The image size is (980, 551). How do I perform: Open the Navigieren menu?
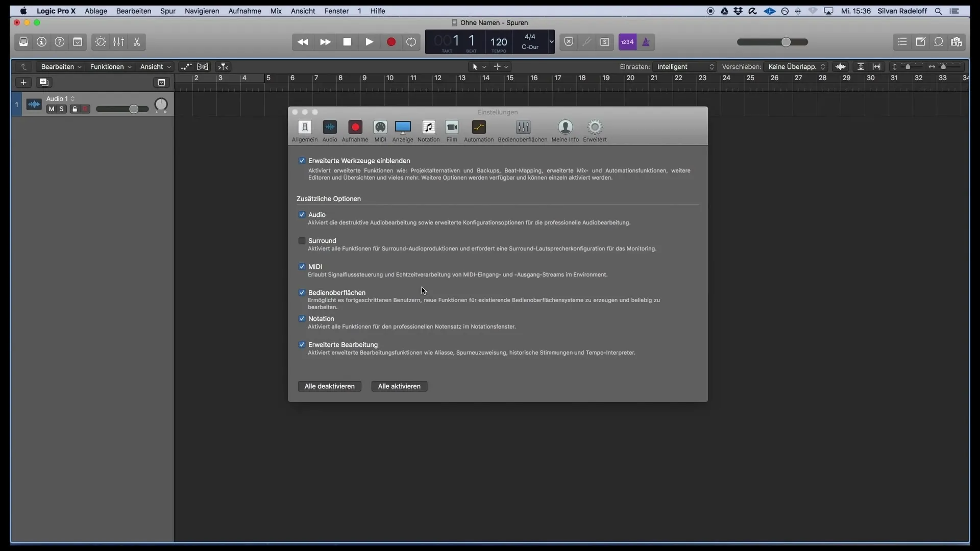[202, 11]
